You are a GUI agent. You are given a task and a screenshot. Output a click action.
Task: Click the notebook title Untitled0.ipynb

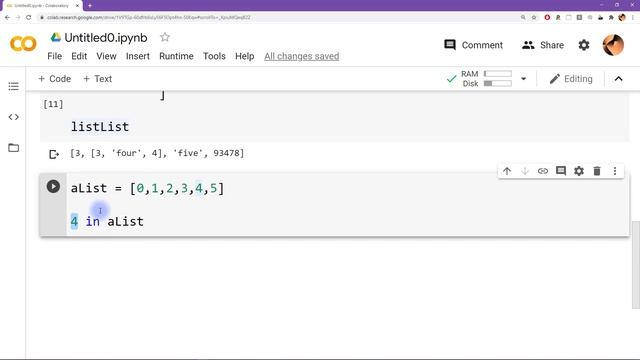(x=106, y=38)
